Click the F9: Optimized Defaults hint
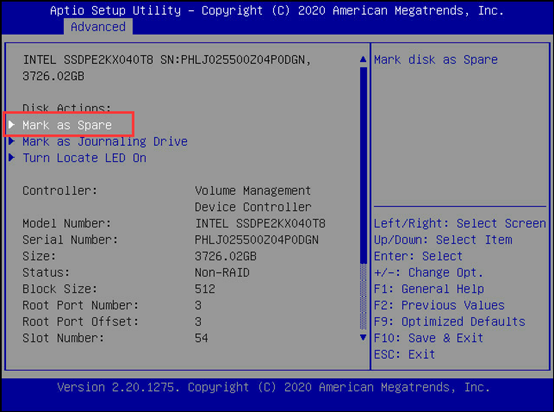 (449, 322)
